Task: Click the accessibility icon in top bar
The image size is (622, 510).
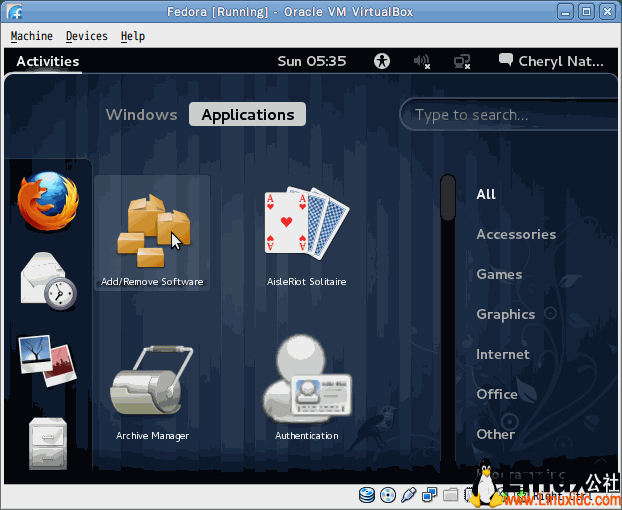Action: pyautogui.click(x=381, y=61)
